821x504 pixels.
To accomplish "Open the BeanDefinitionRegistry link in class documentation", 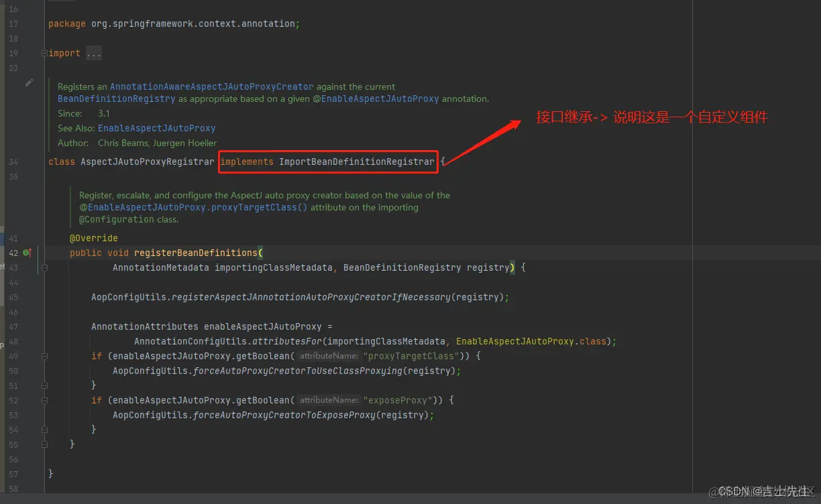I will click(116, 99).
